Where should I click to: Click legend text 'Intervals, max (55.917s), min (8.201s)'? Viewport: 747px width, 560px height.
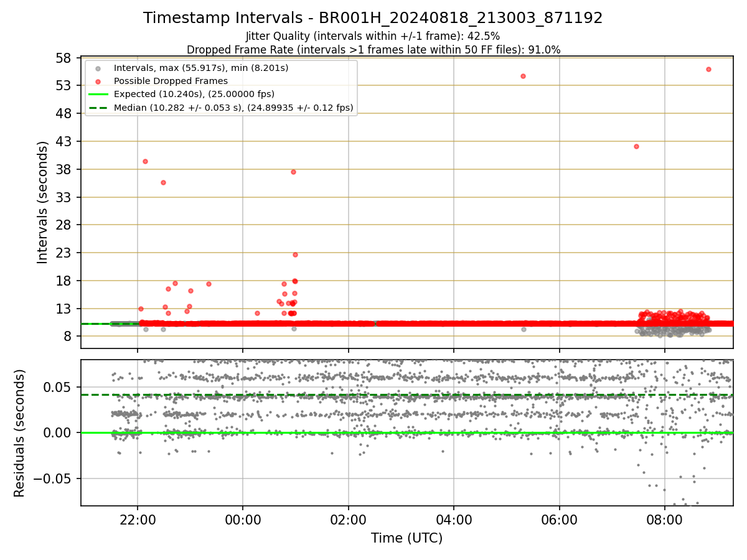coord(201,68)
